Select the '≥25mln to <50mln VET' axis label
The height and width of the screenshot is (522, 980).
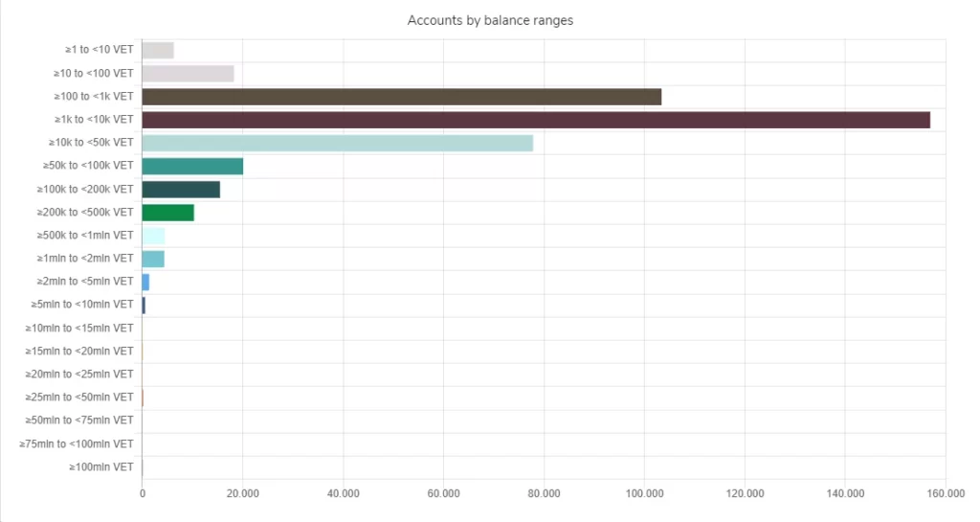[79, 397]
